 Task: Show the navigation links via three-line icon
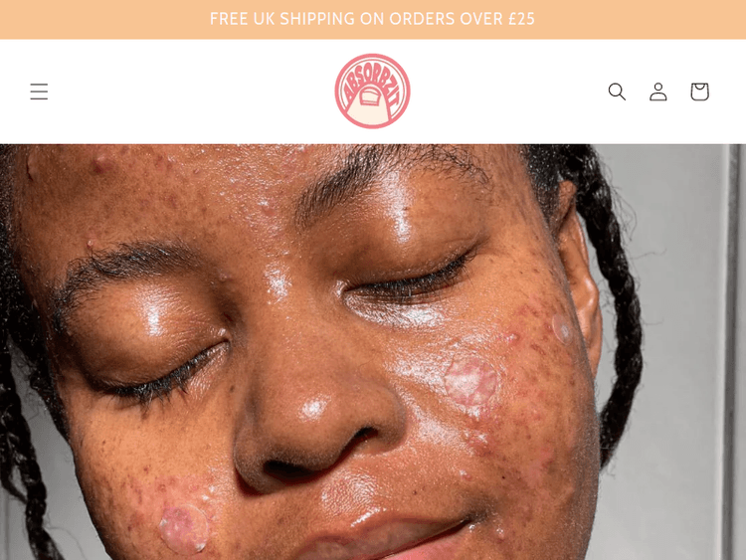click(39, 92)
